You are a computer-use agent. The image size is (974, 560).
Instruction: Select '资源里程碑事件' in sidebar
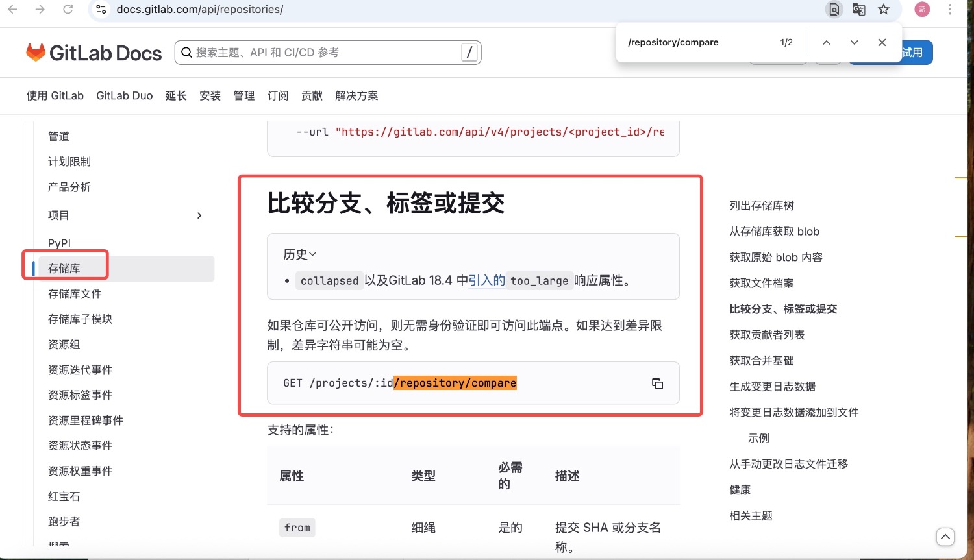point(86,420)
